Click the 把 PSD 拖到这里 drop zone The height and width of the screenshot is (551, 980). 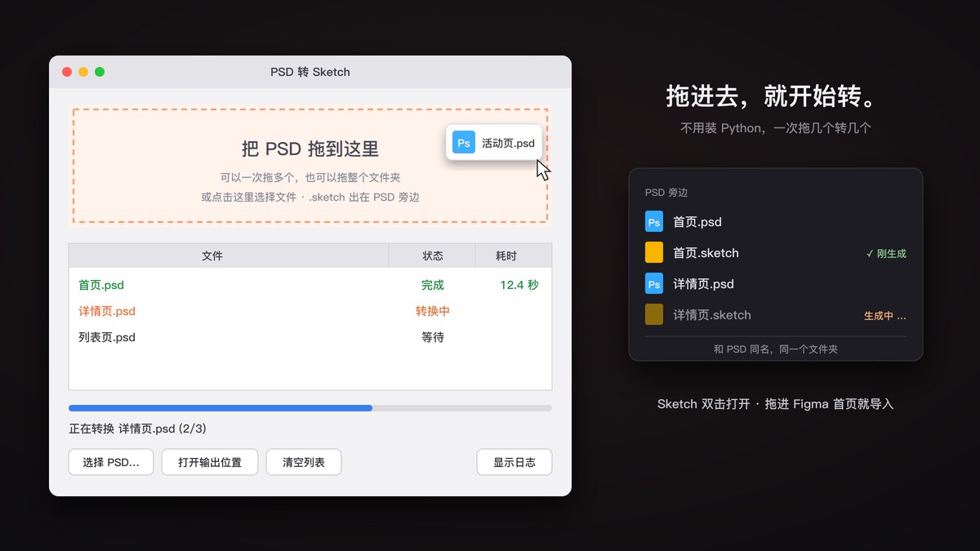click(310, 166)
